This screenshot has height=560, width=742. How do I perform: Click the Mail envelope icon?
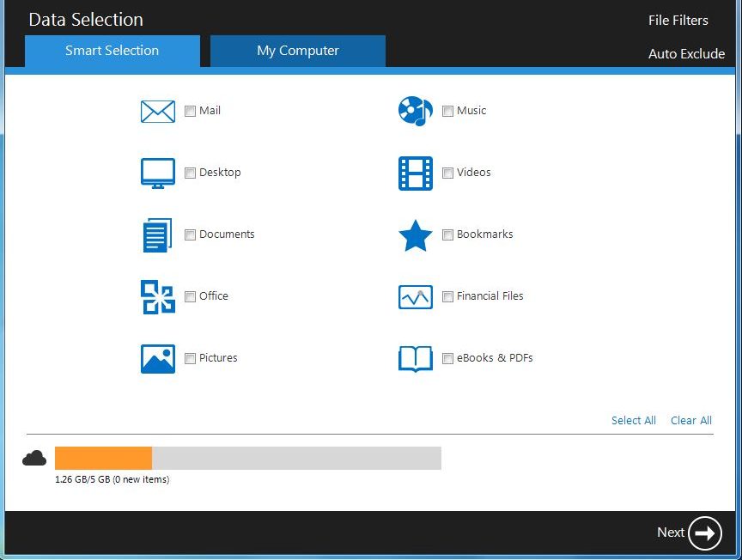158,112
